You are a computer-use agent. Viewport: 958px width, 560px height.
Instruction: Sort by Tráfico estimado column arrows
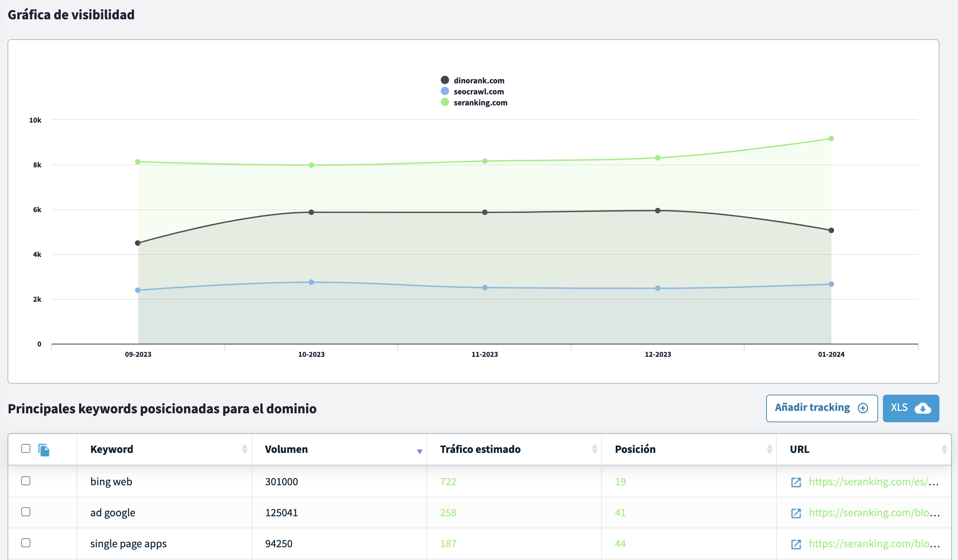[x=594, y=449]
